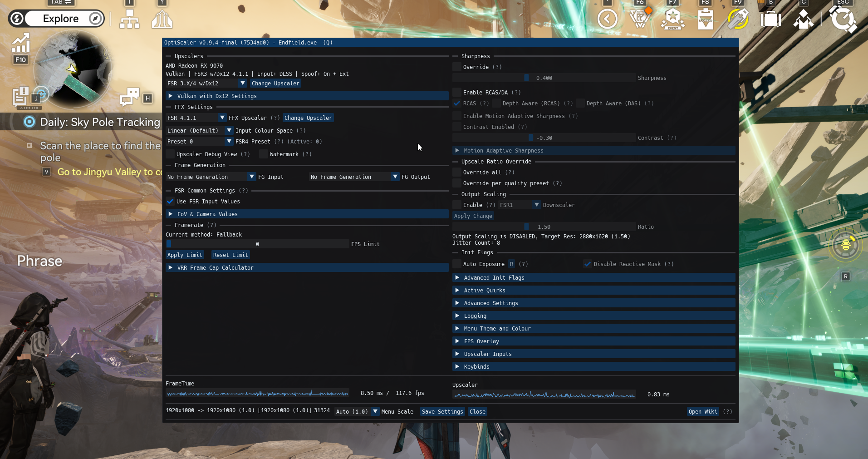Click Reset Limit button
This screenshot has height=459, width=868.
(x=230, y=255)
